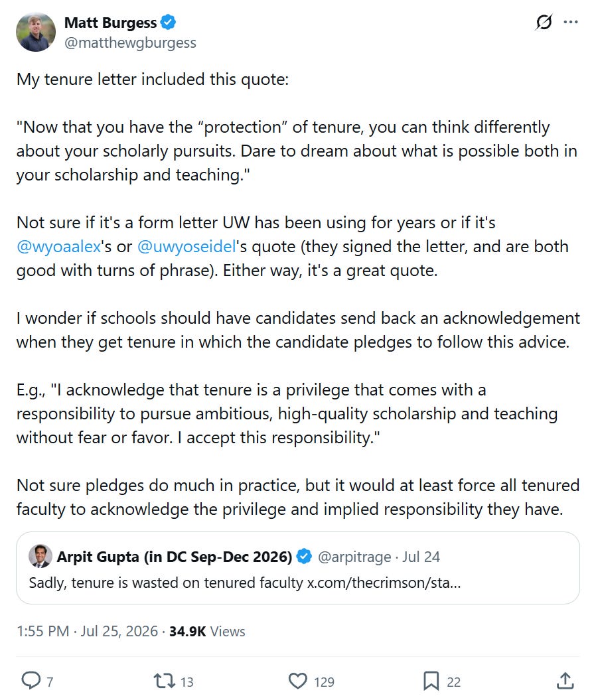Image resolution: width=596 pixels, height=700 pixels.
Task: Open Arpit Gupta's small avatar
Action: [x=40, y=556]
